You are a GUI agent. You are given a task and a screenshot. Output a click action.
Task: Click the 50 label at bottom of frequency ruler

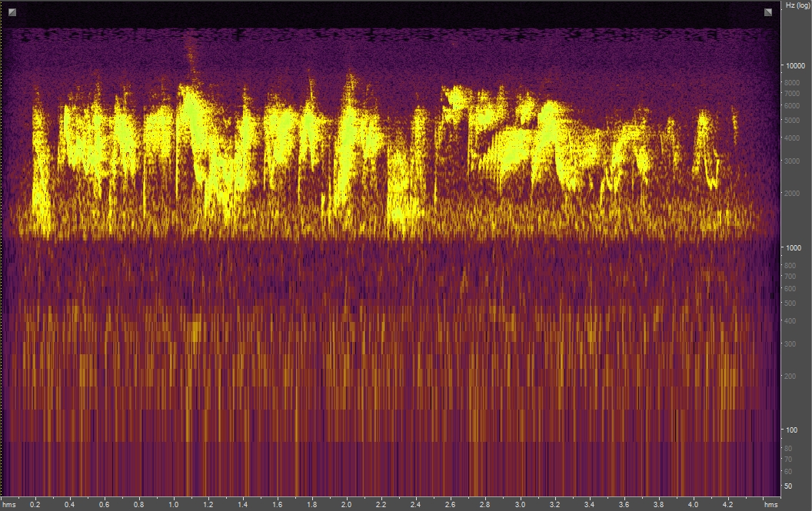point(790,484)
